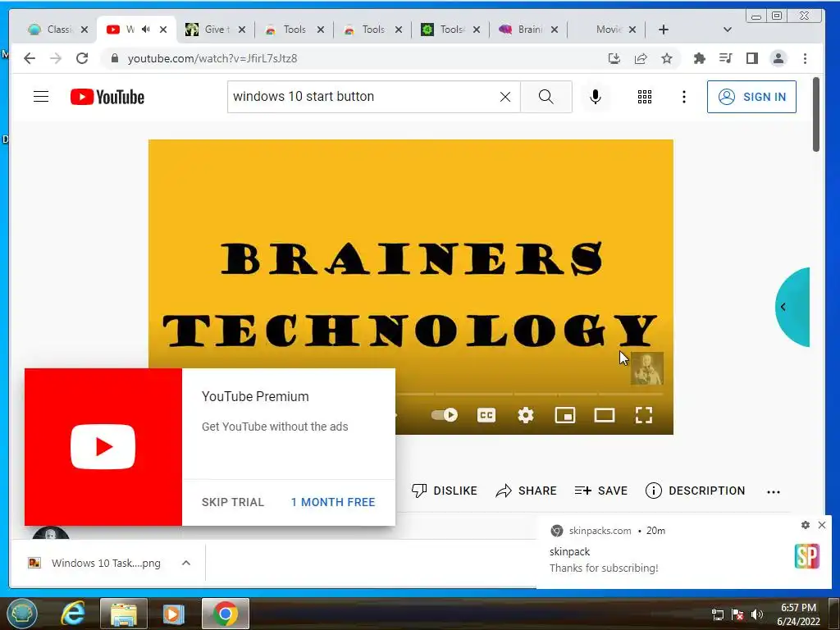Run search with the magnifier button

coord(546,97)
